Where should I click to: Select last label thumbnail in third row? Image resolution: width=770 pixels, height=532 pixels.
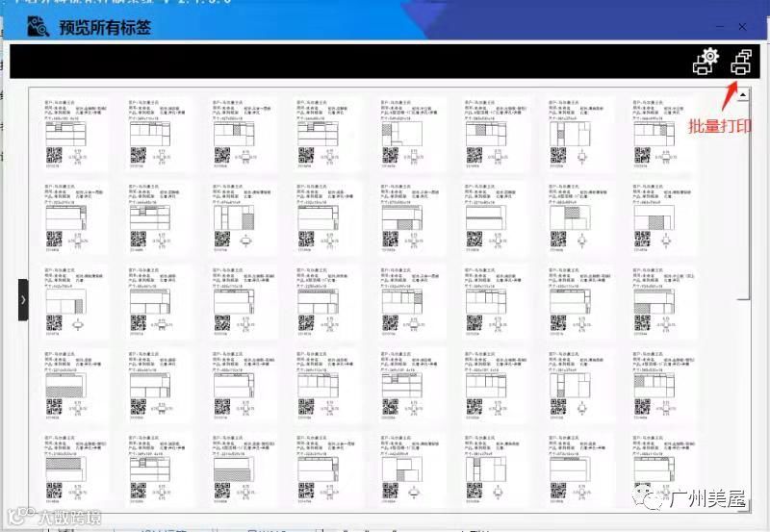tap(662, 302)
